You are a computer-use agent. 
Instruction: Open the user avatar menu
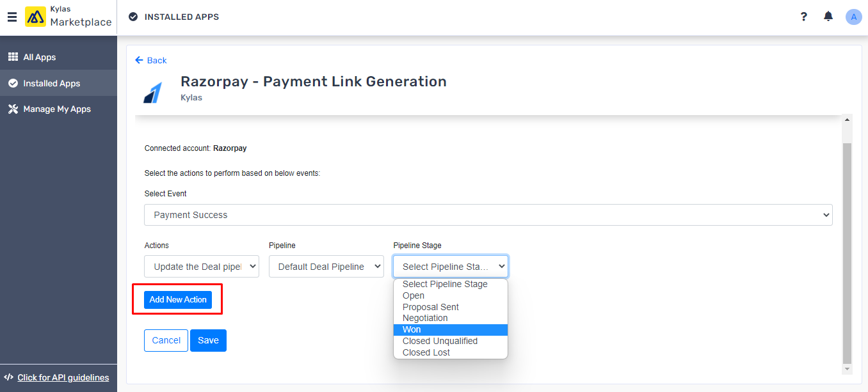[x=853, y=17]
